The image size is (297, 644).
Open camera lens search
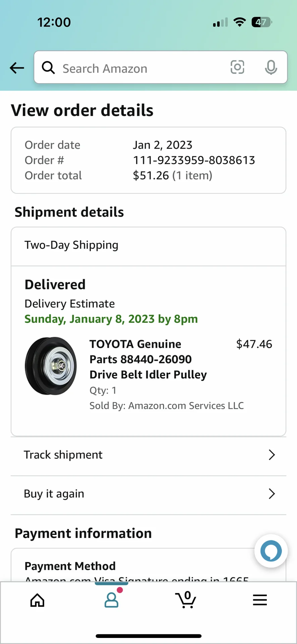tap(237, 67)
